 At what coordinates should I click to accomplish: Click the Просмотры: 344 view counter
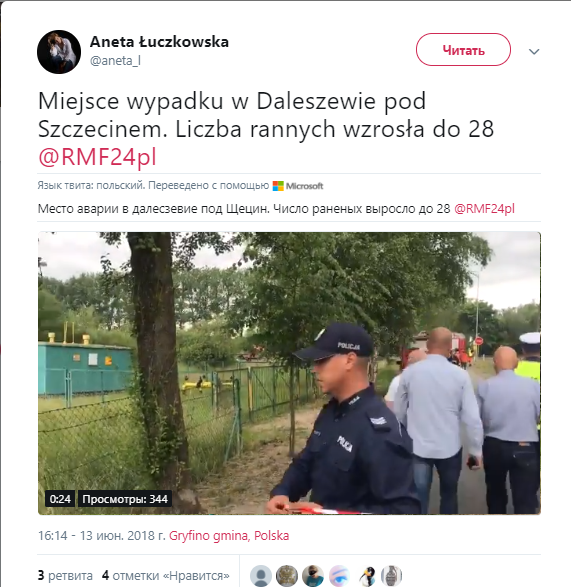125,499
